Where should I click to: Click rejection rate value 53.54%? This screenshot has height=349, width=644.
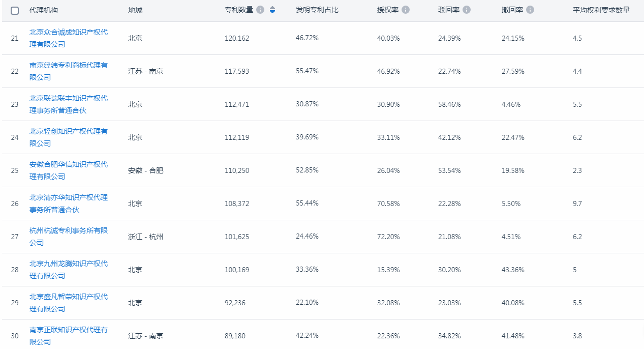point(449,170)
